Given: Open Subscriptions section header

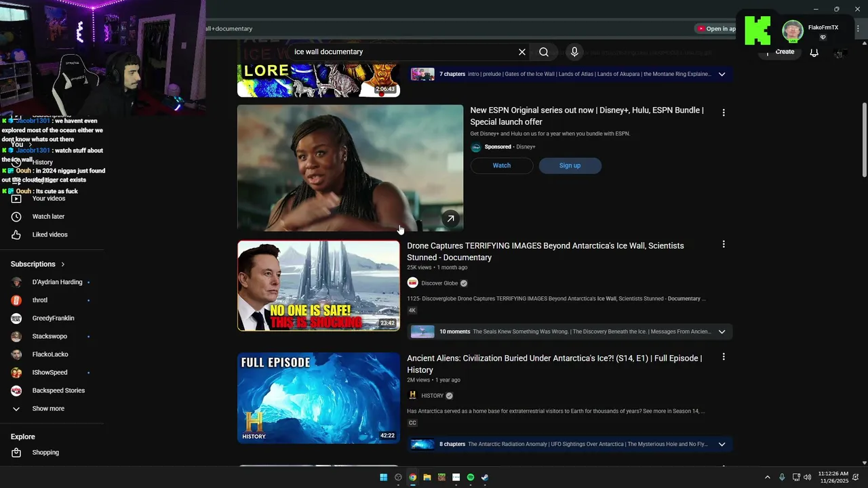Looking at the screenshot, I should pos(38,264).
